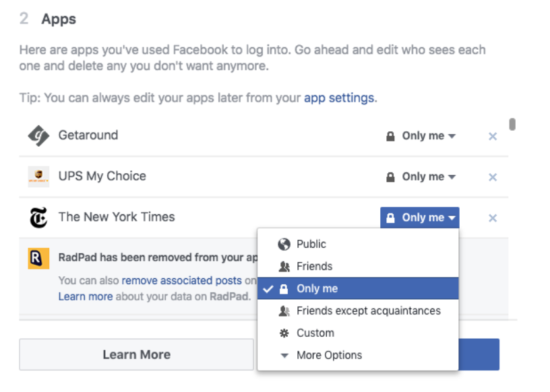Image resolution: width=550 pixels, height=392 pixels.
Task: Remove UPS My Choice with X icon
Action: click(x=493, y=177)
